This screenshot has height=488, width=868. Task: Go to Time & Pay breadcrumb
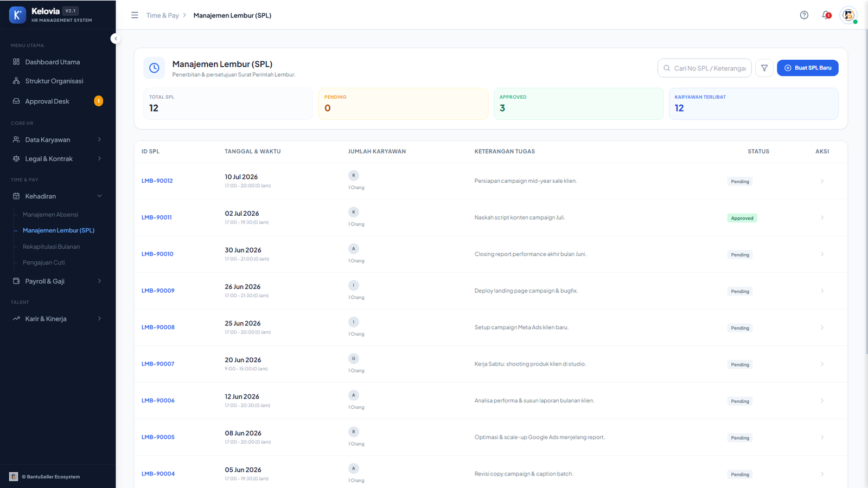pos(163,15)
